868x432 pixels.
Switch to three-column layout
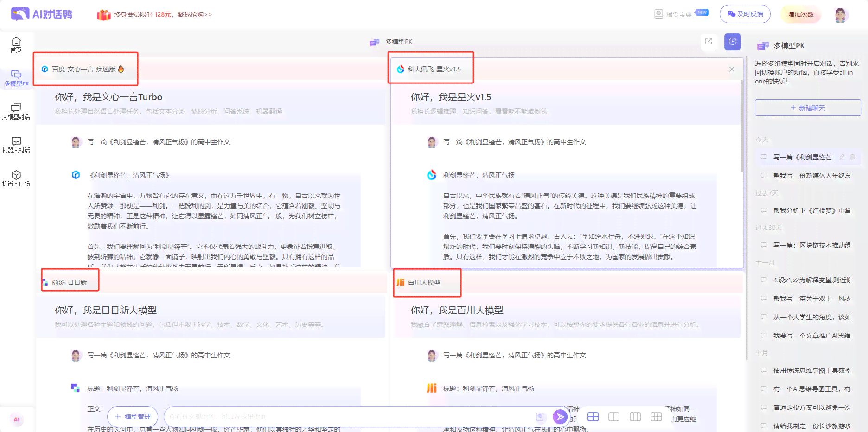coord(635,417)
